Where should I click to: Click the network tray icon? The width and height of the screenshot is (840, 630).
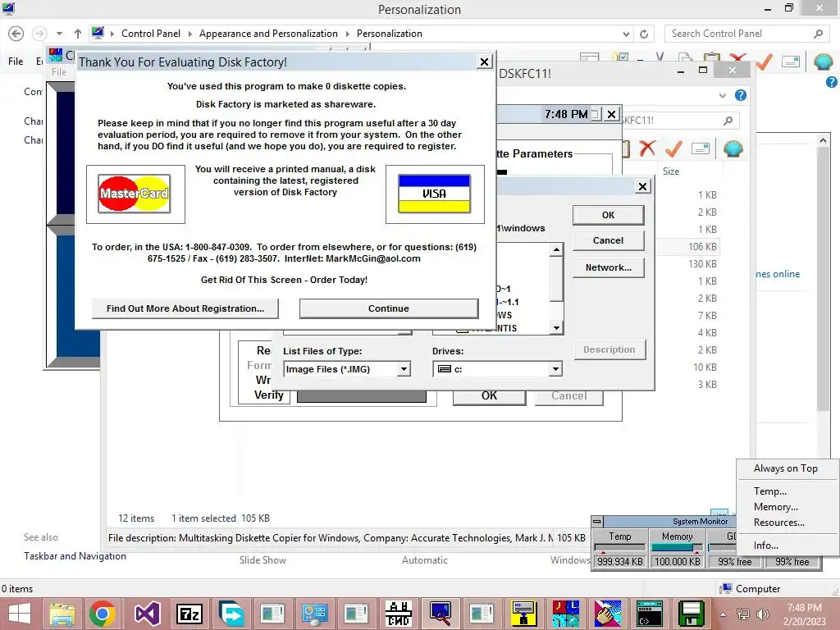(742, 614)
